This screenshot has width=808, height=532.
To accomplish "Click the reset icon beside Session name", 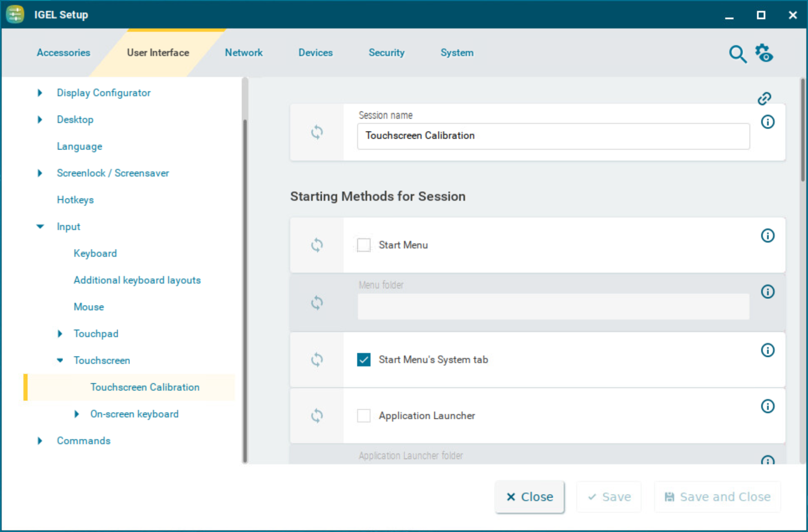I will 317,132.
